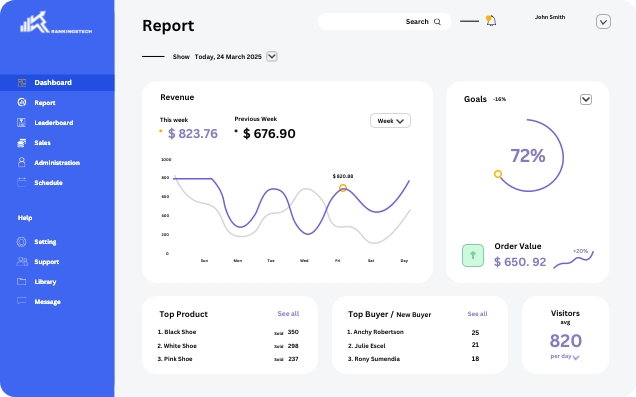
Task: Click the Report icon in the sidebar
Action: pos(22,102)
